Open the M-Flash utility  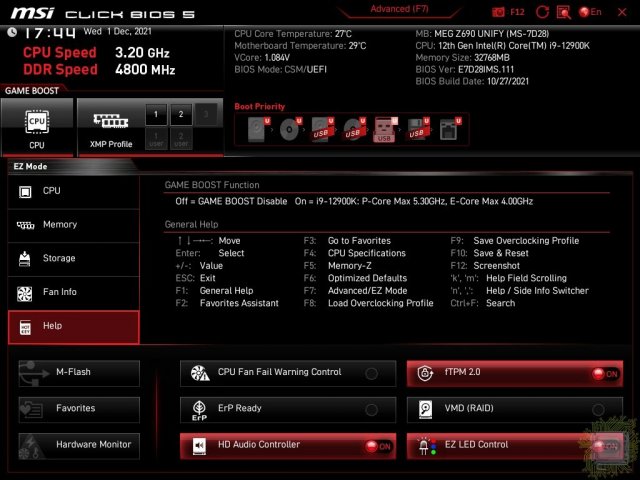[79, 372]
